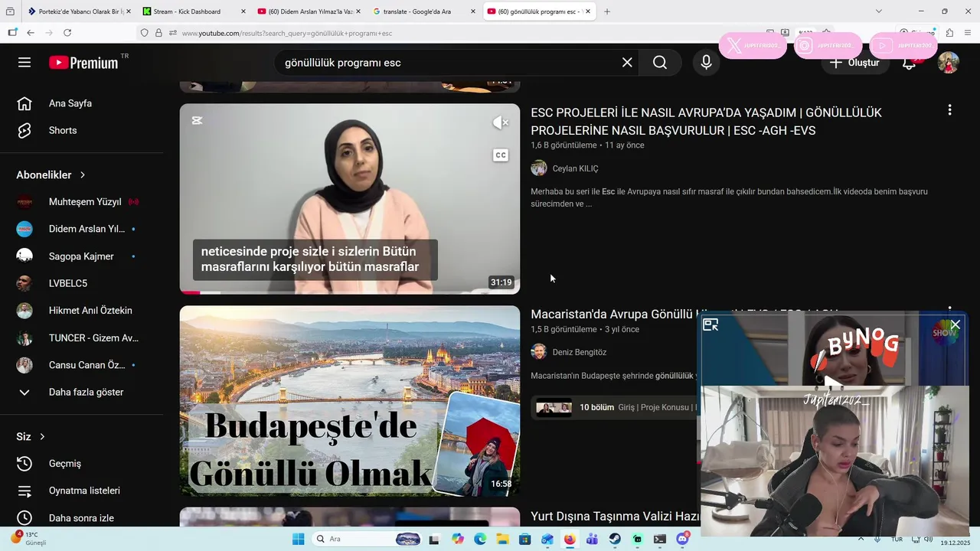
Task: Open a new browser tab
Action: coord(607,11)
